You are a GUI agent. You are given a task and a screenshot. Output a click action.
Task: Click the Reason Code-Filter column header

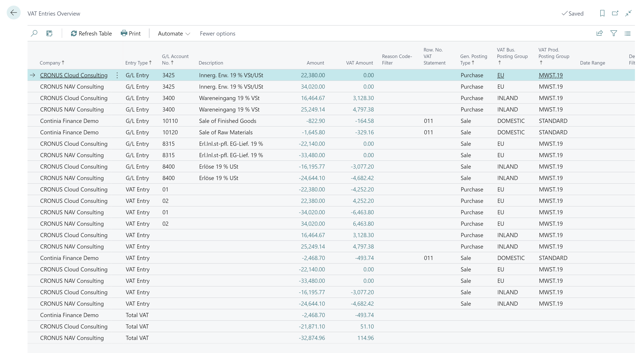click(x=397, y=59)
